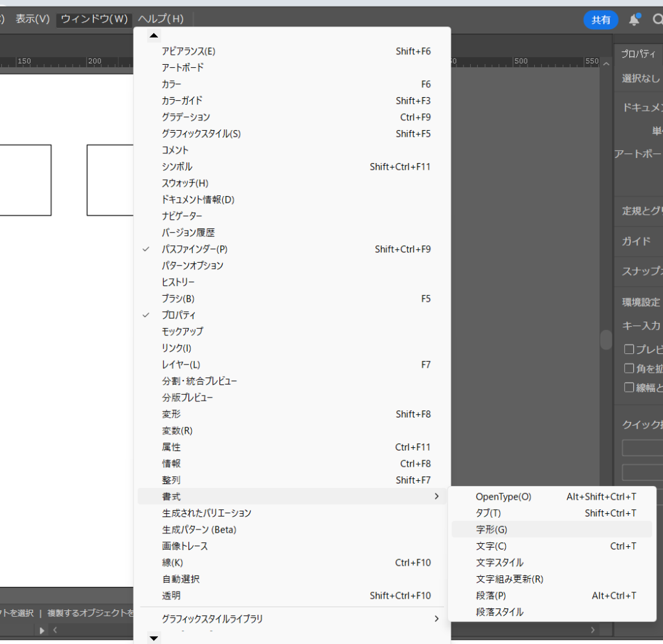This screenshot has width=663, height=644.
Task: Toggle the 線幅と… checkbox
Action: (x=629, y=387)
